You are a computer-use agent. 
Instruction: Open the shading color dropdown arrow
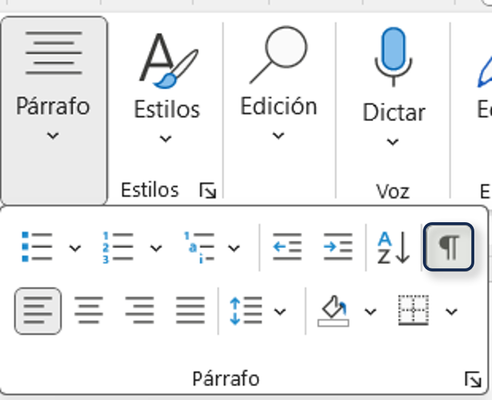(370, 312)
